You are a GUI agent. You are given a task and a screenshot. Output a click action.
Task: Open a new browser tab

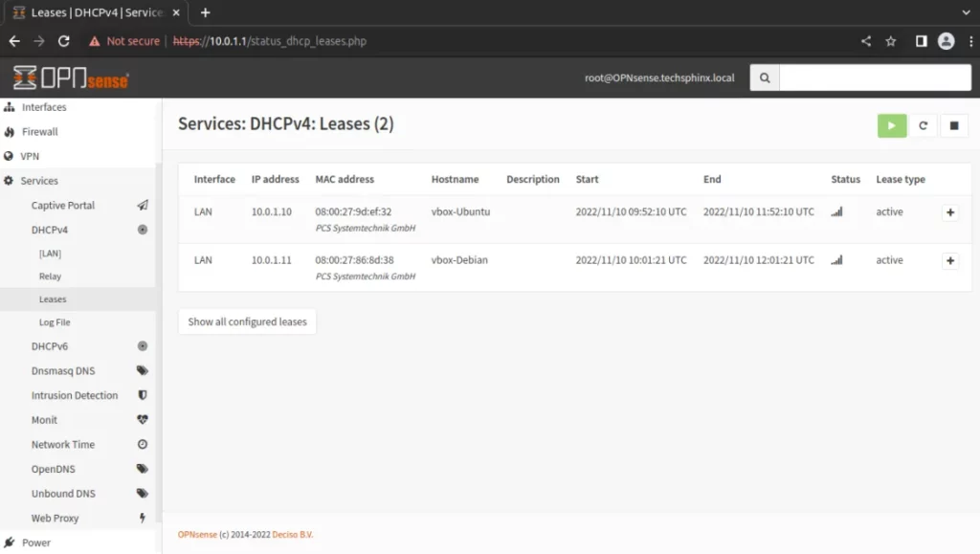[205, 12]
